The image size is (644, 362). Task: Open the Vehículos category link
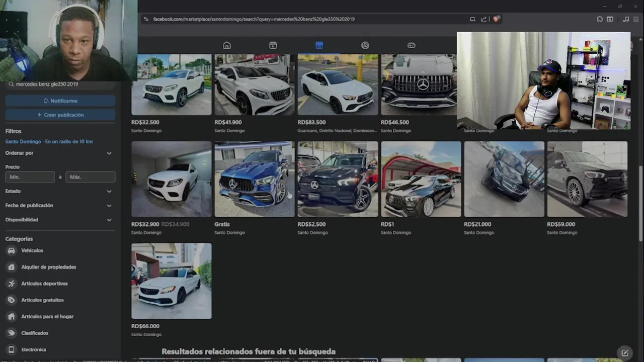click(32, 250)
